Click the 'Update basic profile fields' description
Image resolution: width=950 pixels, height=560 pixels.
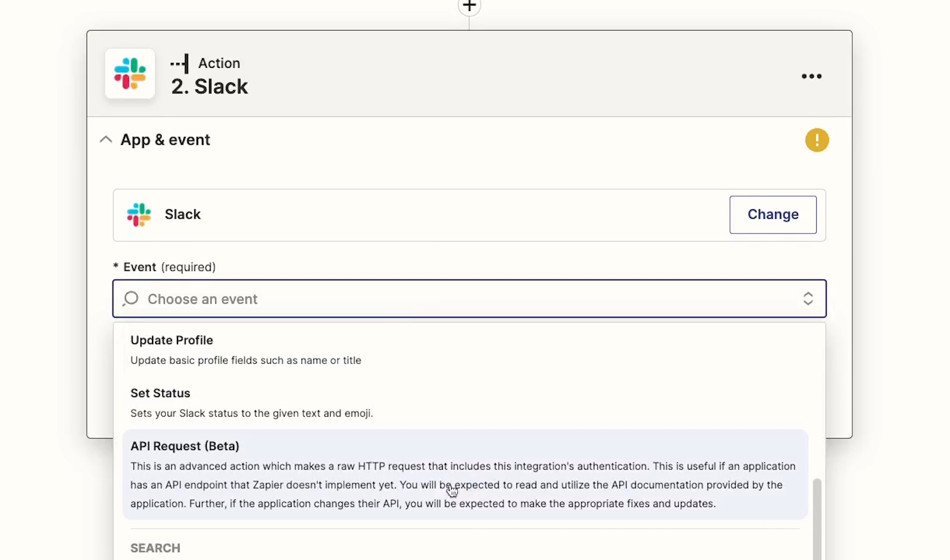(x=245, y=361)
